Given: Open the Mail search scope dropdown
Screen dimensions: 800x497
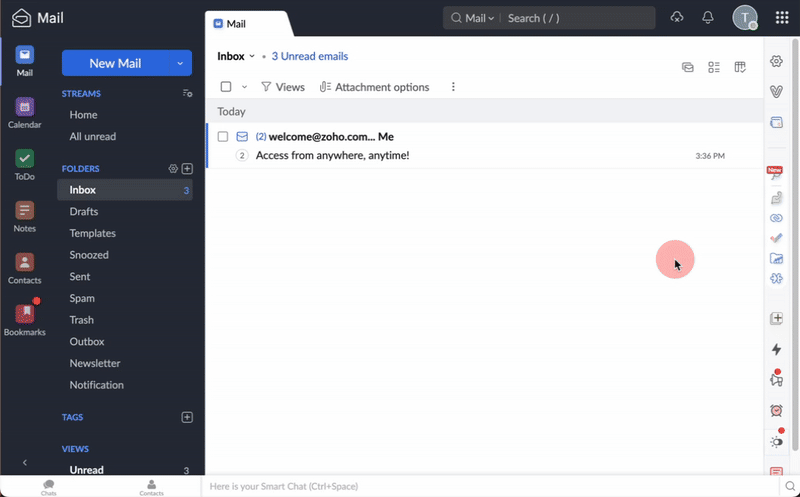Looking at the screenshot, I should pos(475,18).
